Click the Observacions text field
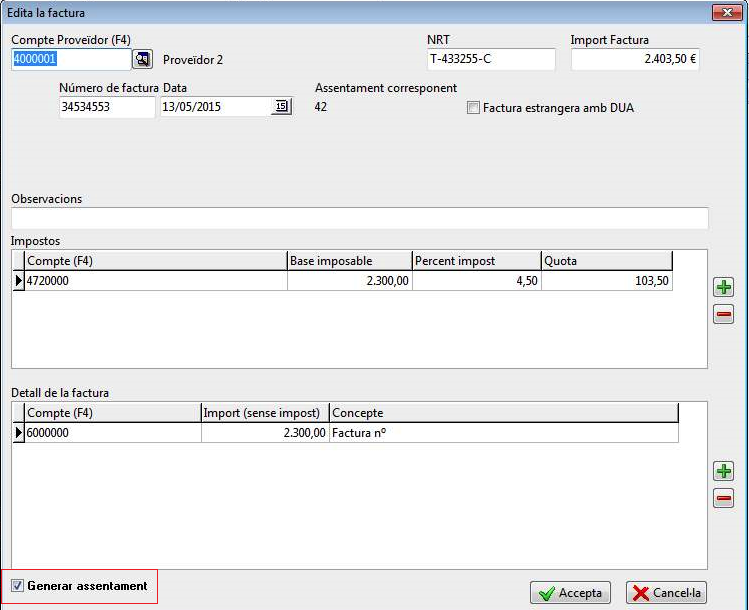Image resolution: width=749 pixels, height=610 pixels. (360, 218)
